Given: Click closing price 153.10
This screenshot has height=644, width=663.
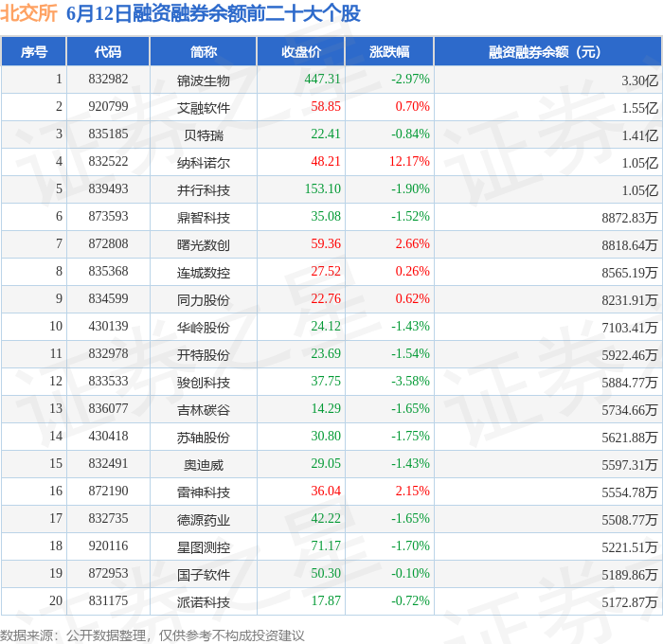Looking at the screenshot, I should coord(323,189).
